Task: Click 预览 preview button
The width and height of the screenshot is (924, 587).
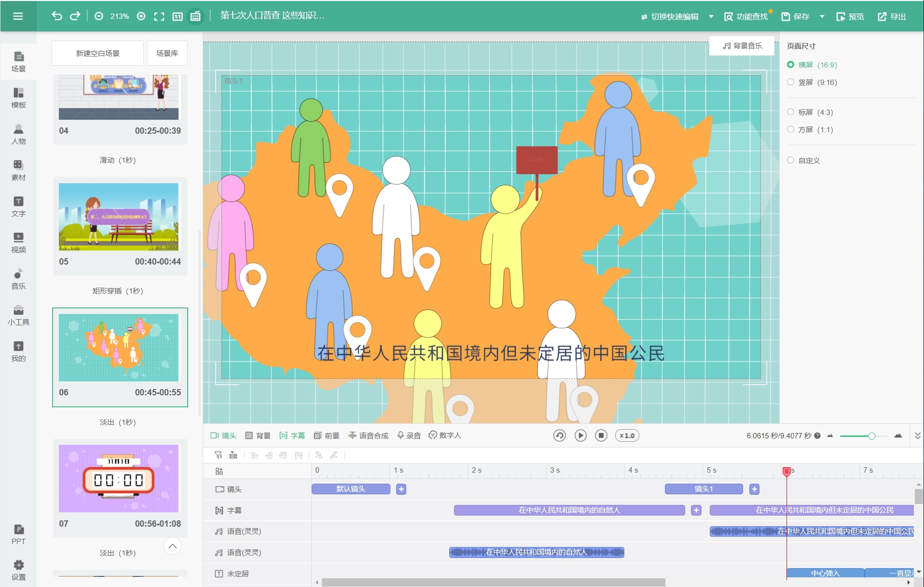Action: click(x=850, y=16)
